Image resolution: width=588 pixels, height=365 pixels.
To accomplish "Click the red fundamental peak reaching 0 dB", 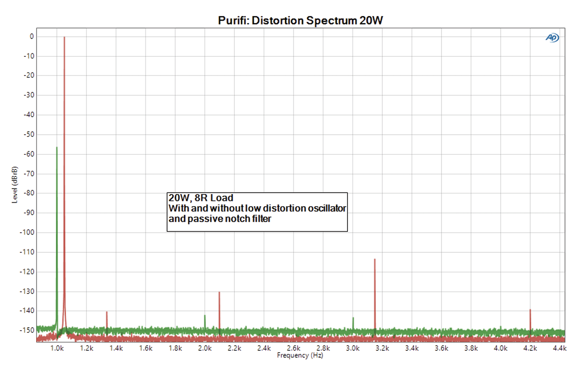I will [x=64, y=181].
